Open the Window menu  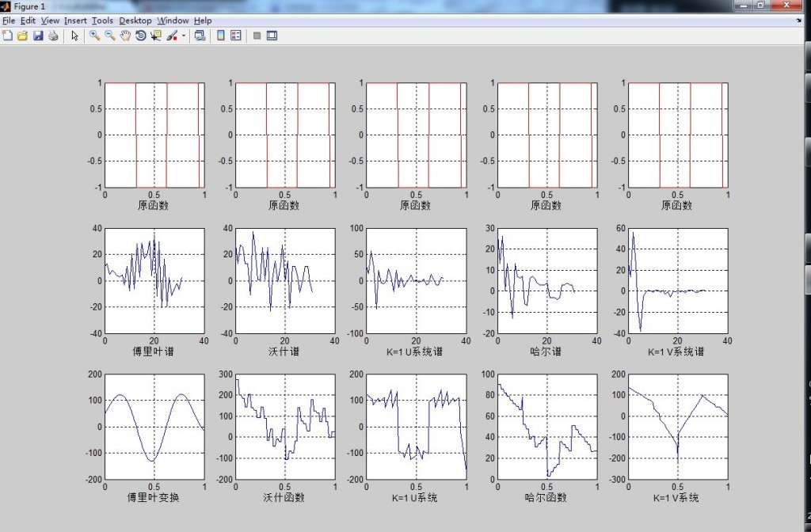click(x=173, y=21)
